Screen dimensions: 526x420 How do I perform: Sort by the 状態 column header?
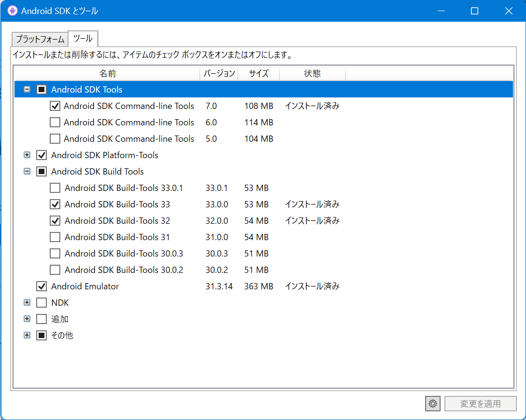(x=312, y=74)
